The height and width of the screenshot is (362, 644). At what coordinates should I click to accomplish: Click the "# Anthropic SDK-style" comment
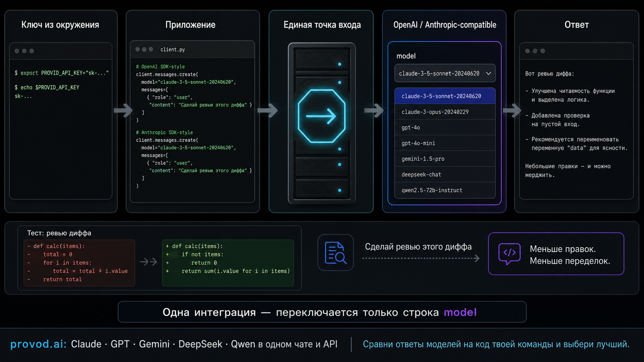[164, 132]
